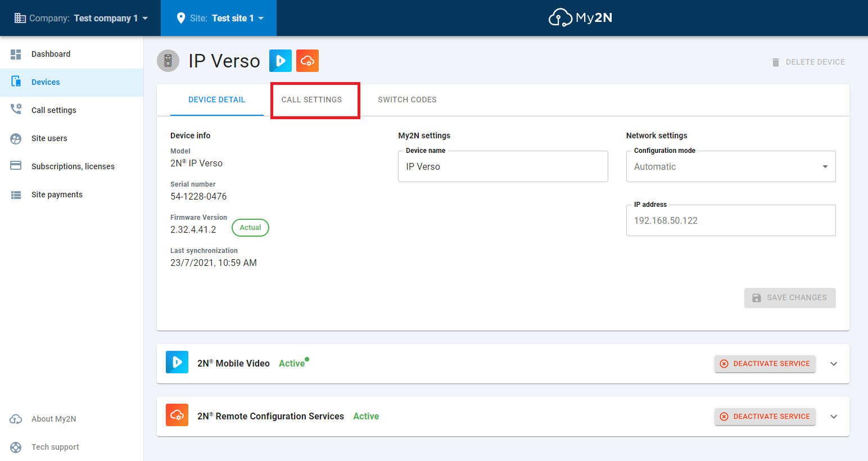Click the IP address input field
The width and height of the screenshot is (868, 461).
[730, 220]
